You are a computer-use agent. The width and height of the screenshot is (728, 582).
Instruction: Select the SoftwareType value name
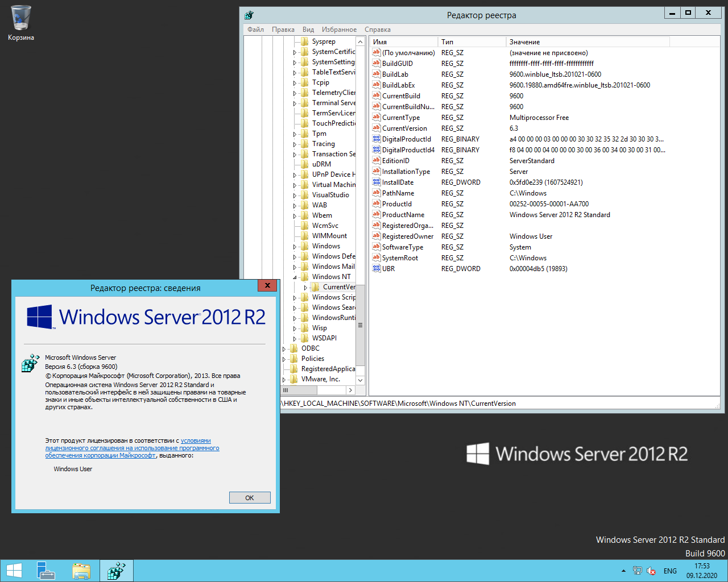403,247
